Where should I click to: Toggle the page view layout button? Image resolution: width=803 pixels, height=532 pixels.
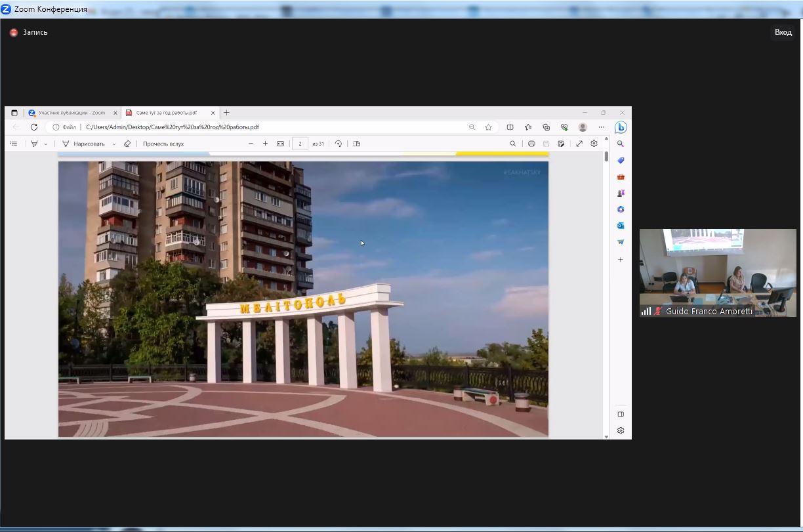357,144
